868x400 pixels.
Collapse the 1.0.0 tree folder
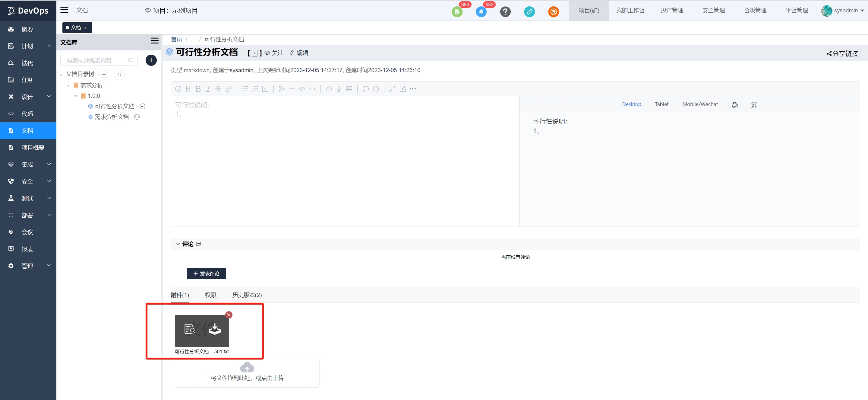coord(76,96)
